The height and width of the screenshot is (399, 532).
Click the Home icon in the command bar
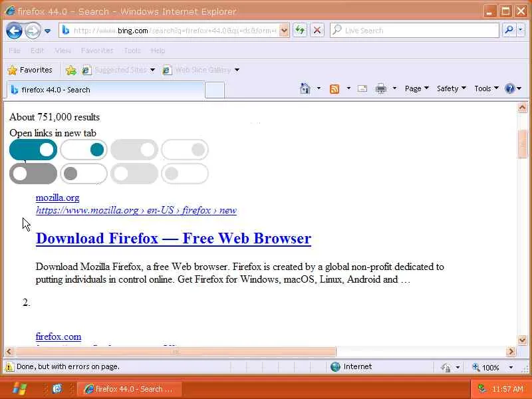point(305,88)
